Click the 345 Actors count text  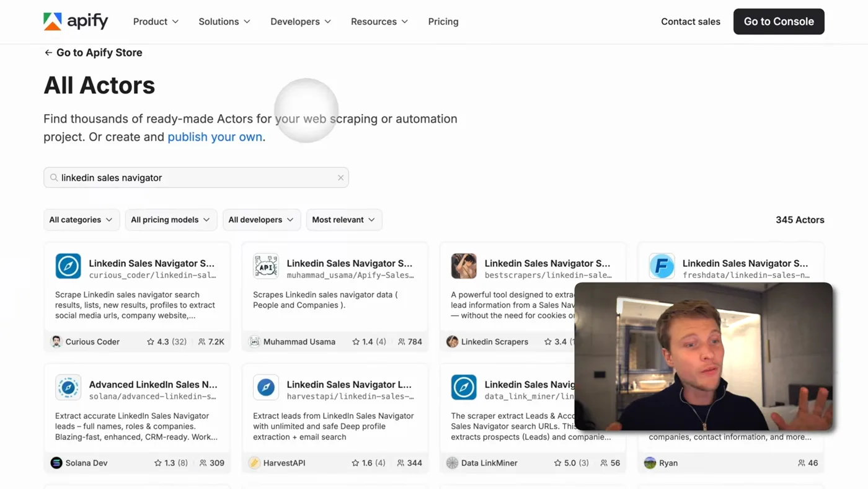(x=800, y=220)
